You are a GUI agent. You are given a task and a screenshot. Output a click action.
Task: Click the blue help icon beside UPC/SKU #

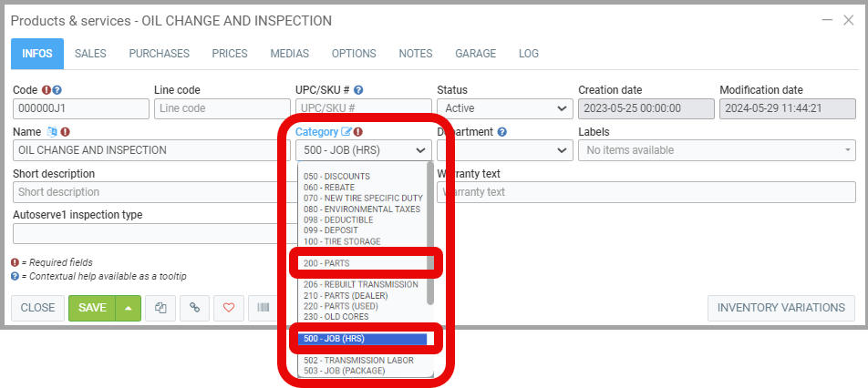(358, 90)
